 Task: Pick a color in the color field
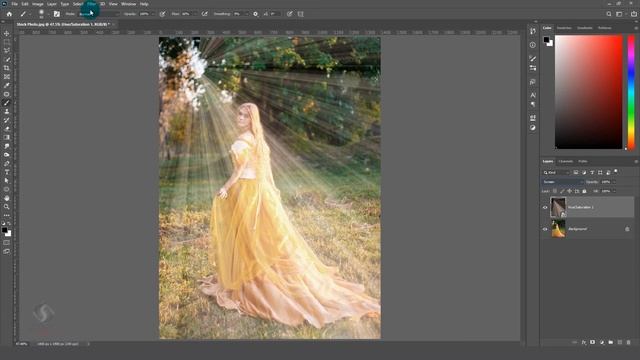click(589, 92)
